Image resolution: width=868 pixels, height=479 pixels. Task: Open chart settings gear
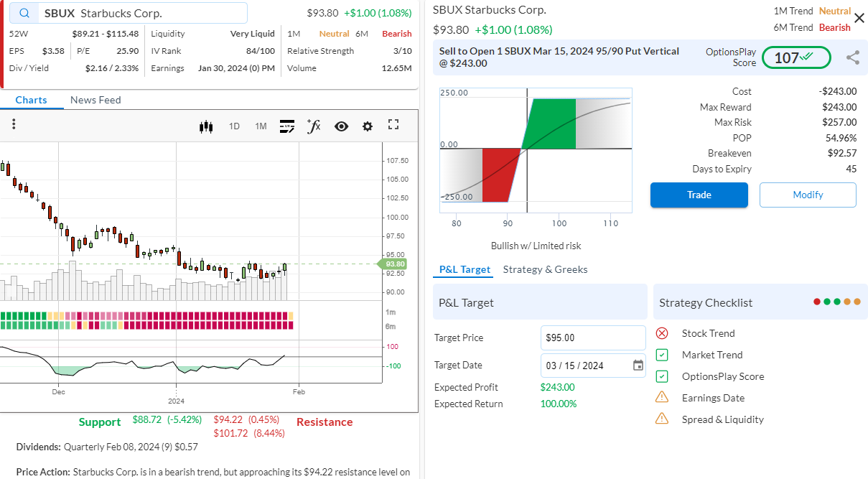pyautogui.click(x=368, y=126)
